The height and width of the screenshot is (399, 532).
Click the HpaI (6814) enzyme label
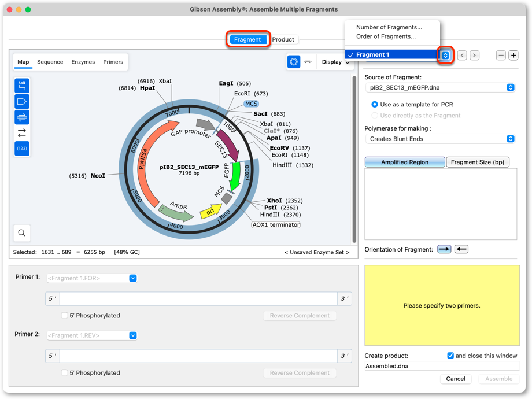pyautogui.click(x=136, y=88)
